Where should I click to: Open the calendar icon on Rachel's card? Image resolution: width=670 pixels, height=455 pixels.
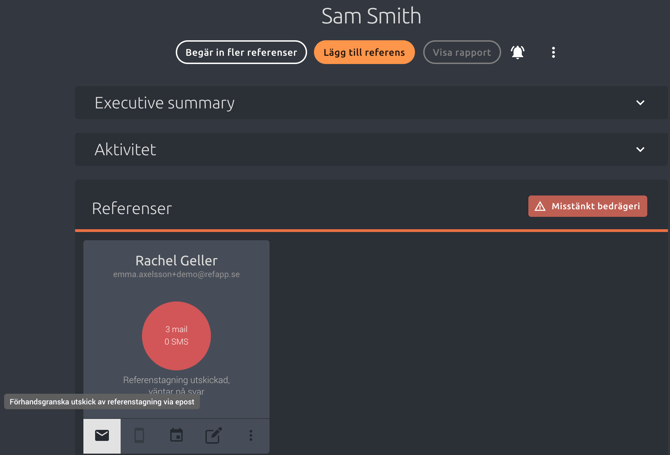[176, 435]
